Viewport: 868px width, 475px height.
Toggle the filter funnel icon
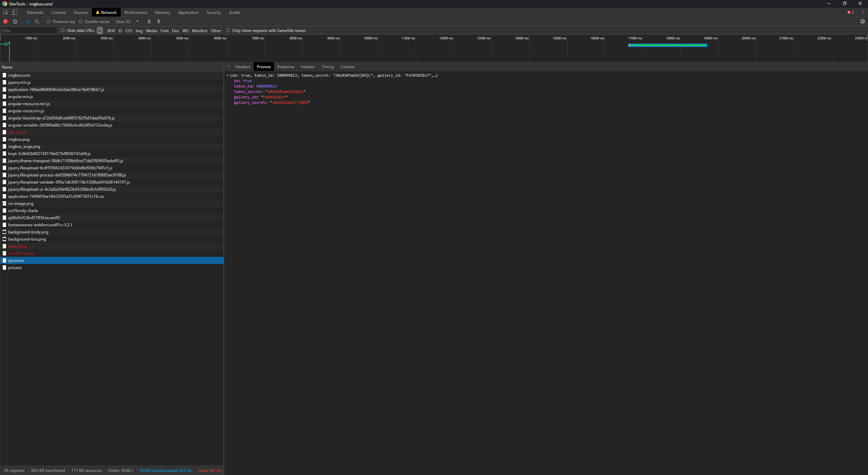click(27, 21)
